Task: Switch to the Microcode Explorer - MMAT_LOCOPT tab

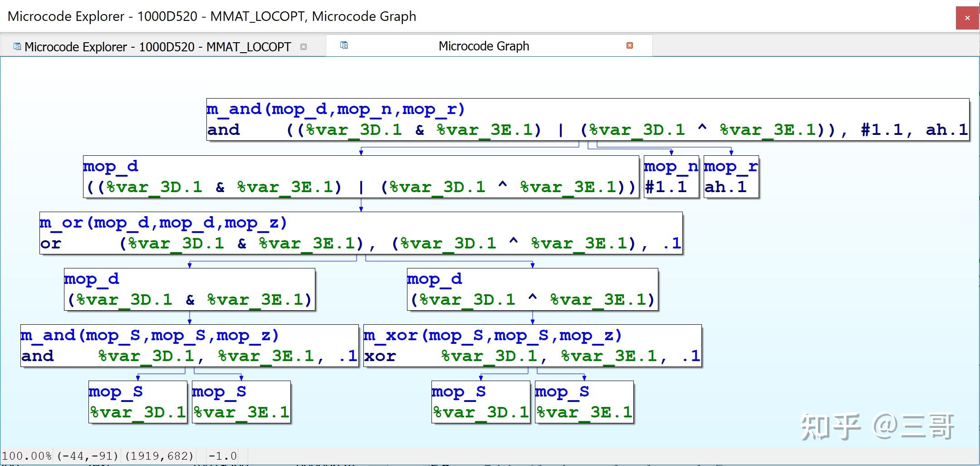Action: [158, 46]
